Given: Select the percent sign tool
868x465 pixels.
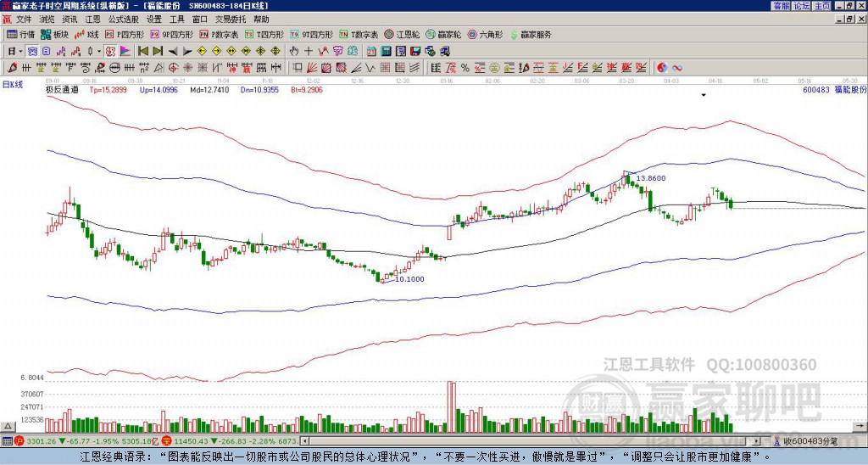Looking at the screenshot, I should coord(465,68).
